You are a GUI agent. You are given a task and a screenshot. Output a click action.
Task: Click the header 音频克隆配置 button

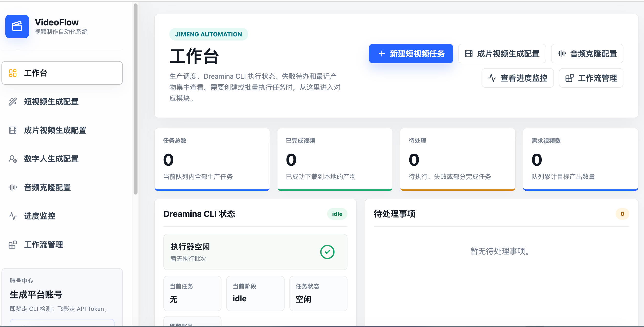pyautogui.click(x=587, y=54)
